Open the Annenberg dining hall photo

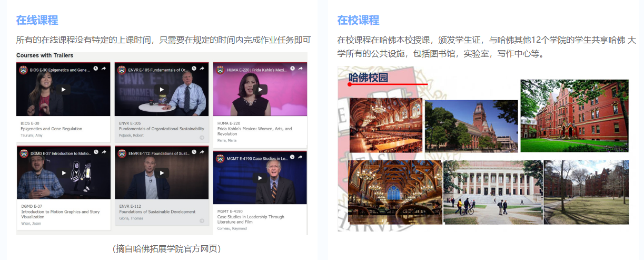coord(386,125)
